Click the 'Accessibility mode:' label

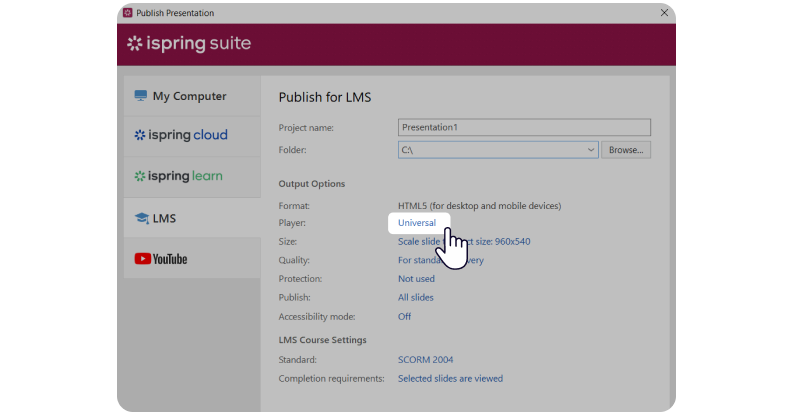pyautogui.click(x=317, y=317)
